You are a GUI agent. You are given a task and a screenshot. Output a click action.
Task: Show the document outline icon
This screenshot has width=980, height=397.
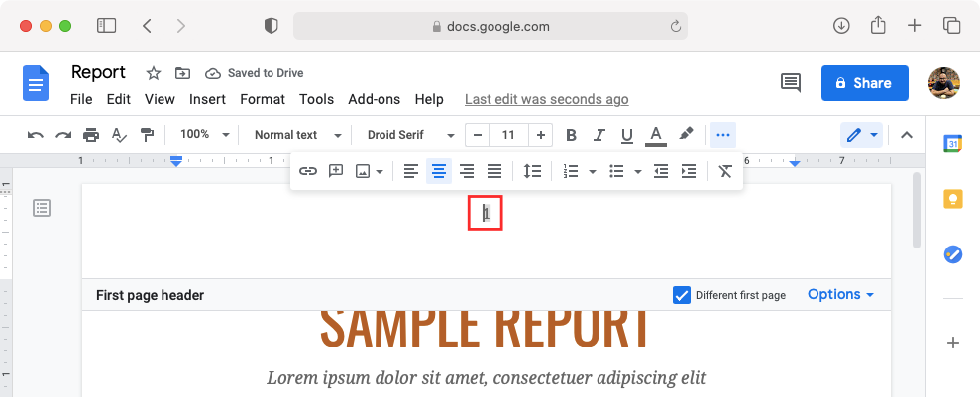pyautogui.click(x=42, y=208)
